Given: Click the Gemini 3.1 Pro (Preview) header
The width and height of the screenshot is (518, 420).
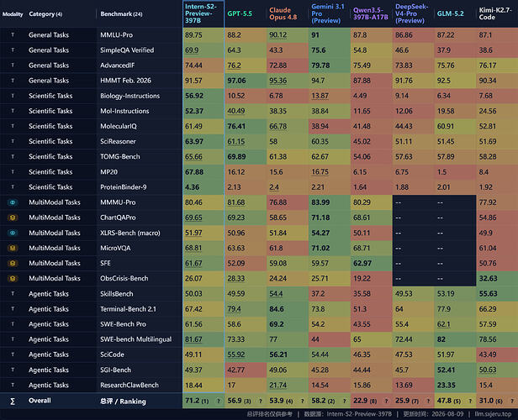Looking at the screenshot, I should pyautogui.click(x=328, y=13).
